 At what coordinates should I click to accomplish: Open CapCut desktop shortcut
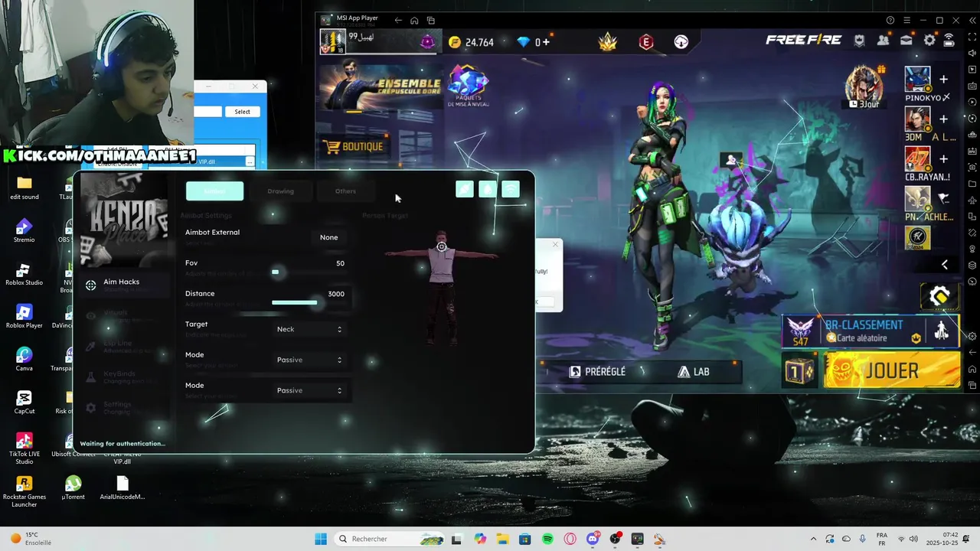point(24,403)
